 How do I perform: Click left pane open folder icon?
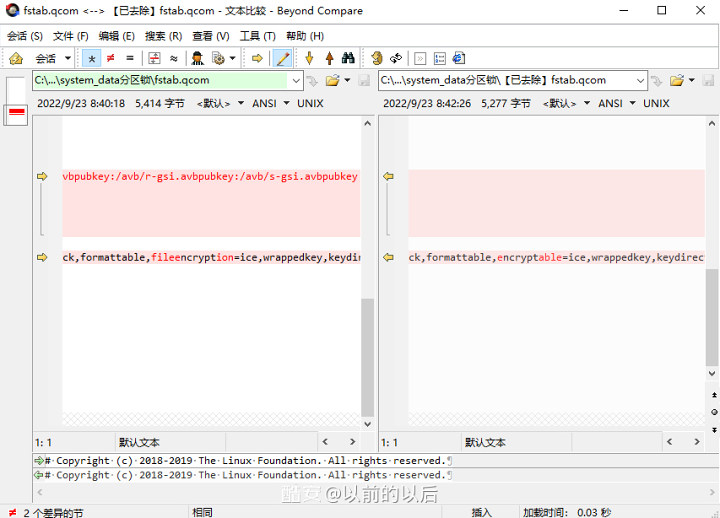[x=332, y=80]
